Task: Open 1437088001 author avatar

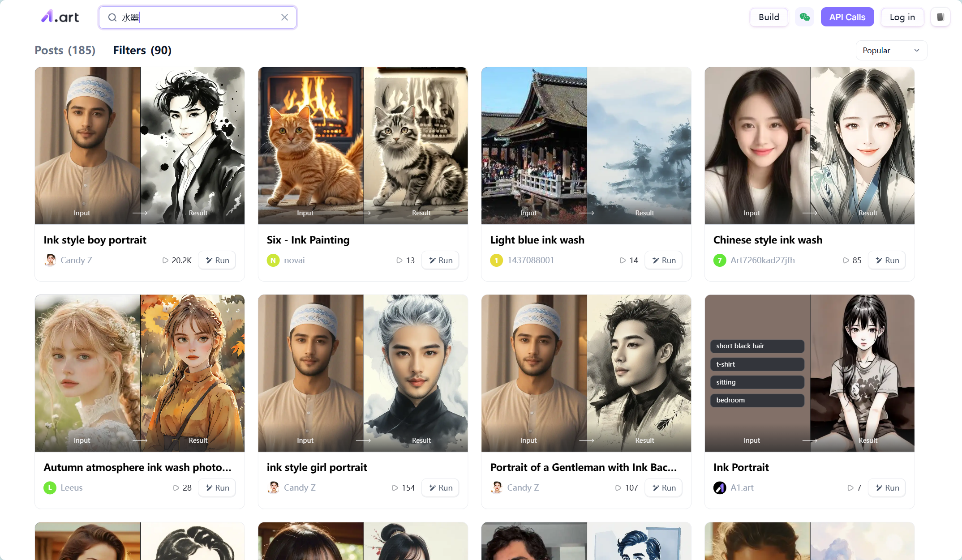Action: click(x=496, y=260)
